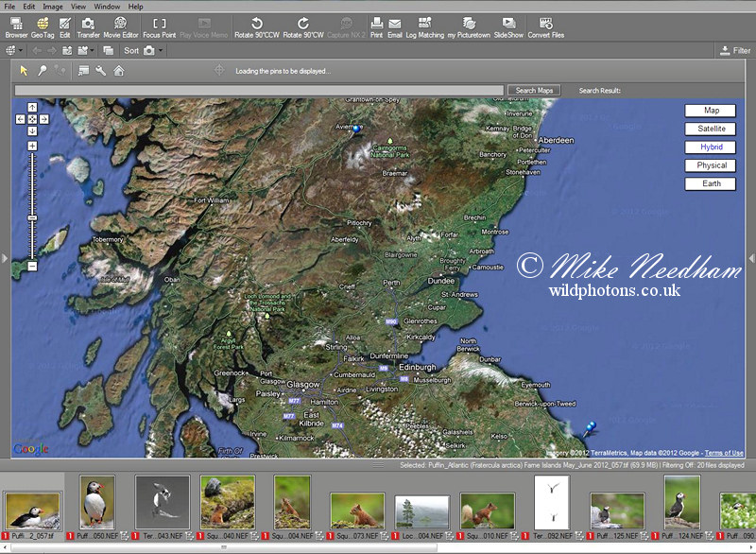Email the selected photo

(395, 27)
